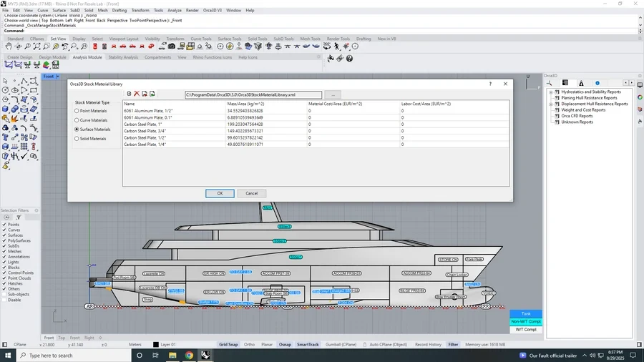Image resolution: width=644 pixels, height=362 pixels.
Task: Show hidden system tray icons chevron
Action: pyautogui.click(x=585, y=356)
